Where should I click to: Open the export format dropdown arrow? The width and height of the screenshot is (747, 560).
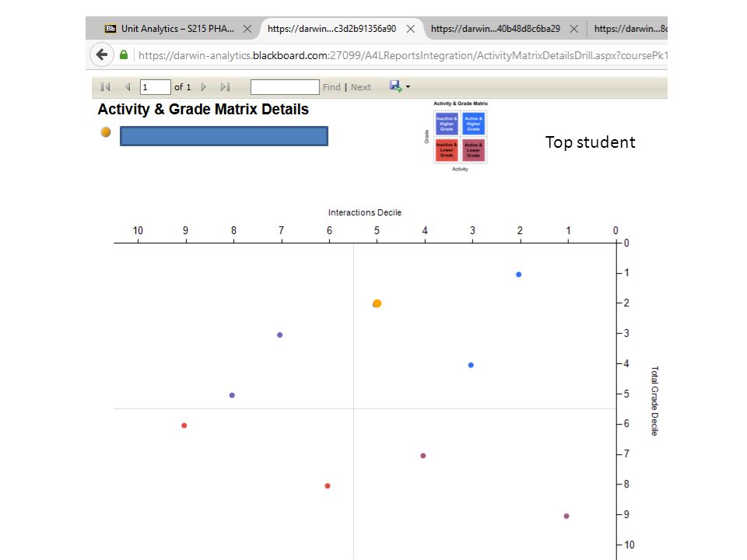[x=408, y=87]
